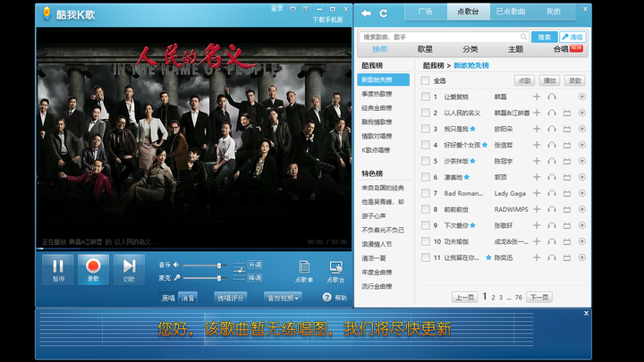Raise key with 升调 button
Viewport: 644px width, 362px height.
click(255, 265)
